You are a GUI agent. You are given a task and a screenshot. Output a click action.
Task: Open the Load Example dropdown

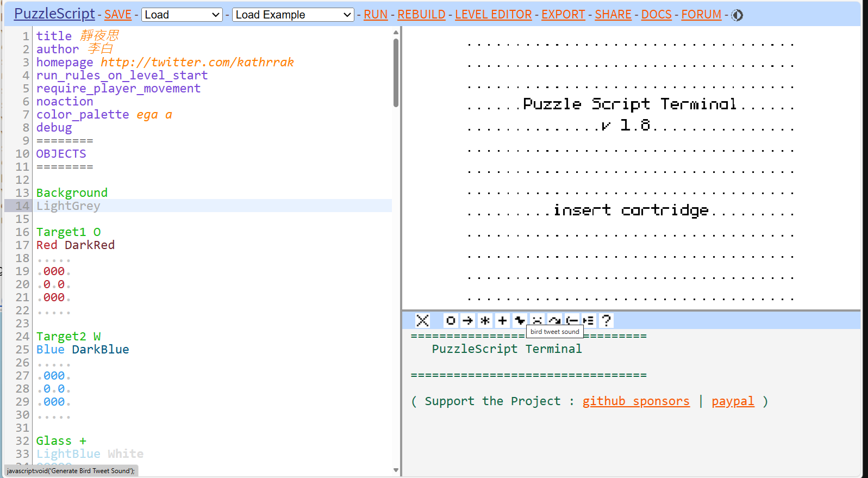pos(293,15)
